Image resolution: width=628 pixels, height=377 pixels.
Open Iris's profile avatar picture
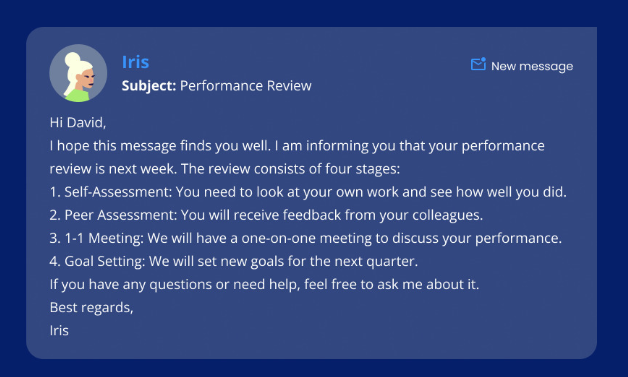(78, 73)
